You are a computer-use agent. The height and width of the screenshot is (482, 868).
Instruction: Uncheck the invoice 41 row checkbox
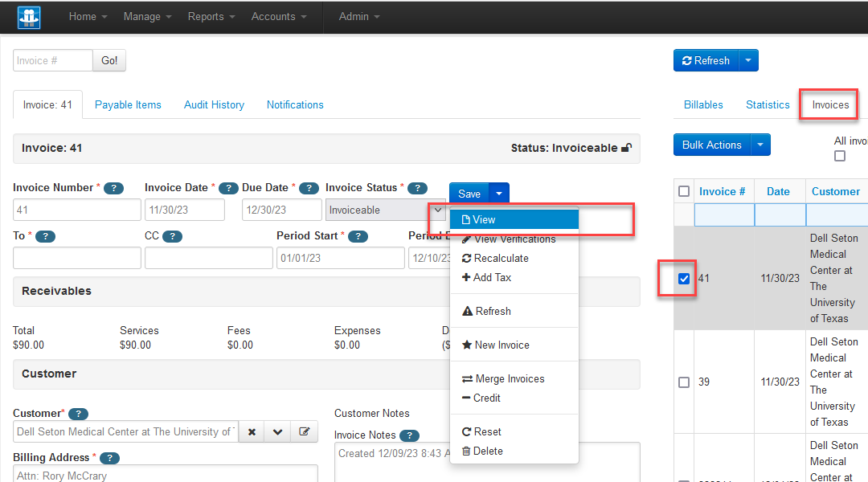[x=684, y=278]
